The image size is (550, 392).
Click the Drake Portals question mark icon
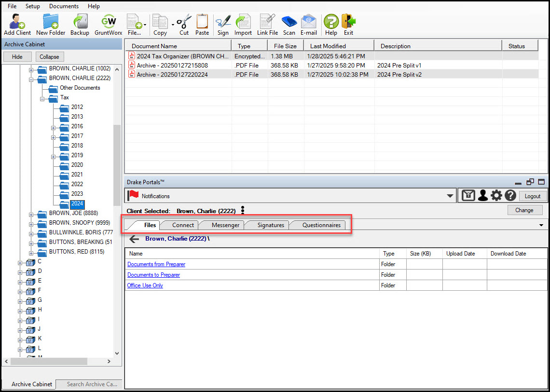click(510, 196)
